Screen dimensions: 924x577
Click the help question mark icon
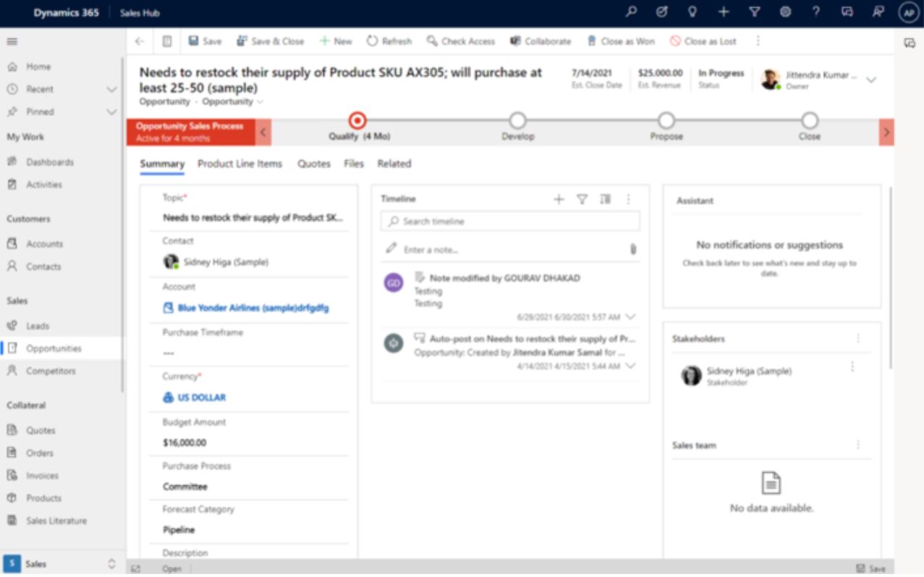816,12
